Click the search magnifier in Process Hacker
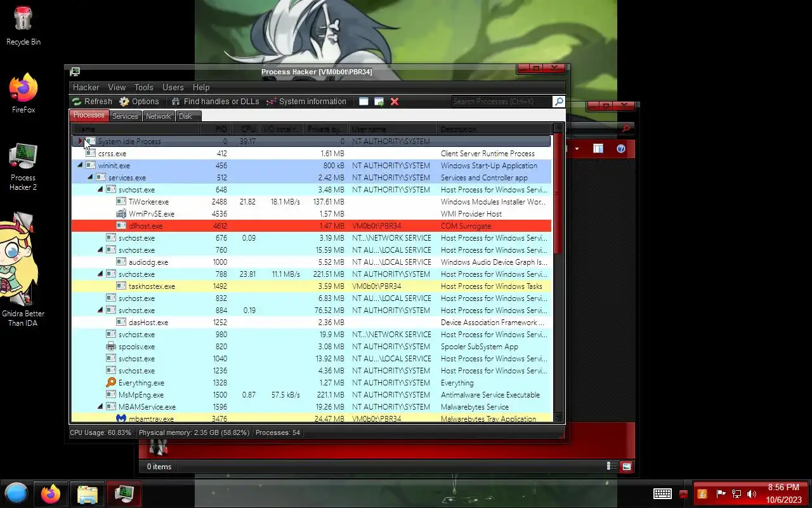 click(x=558, y=102)
